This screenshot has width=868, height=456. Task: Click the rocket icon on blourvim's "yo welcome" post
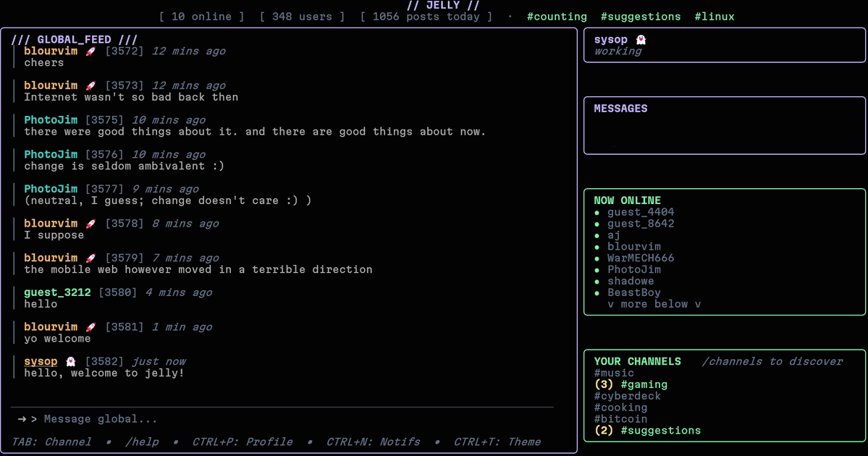90,326
